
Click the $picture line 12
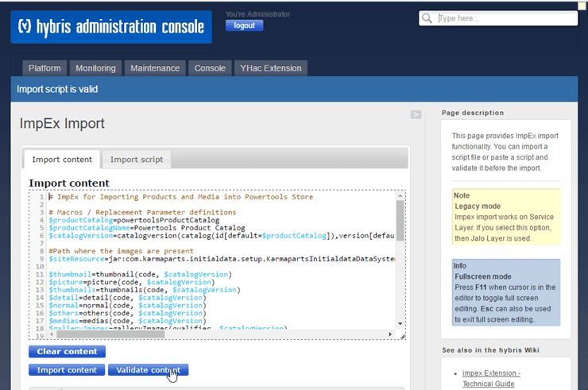pyautogui.click(x=132, y=282)
